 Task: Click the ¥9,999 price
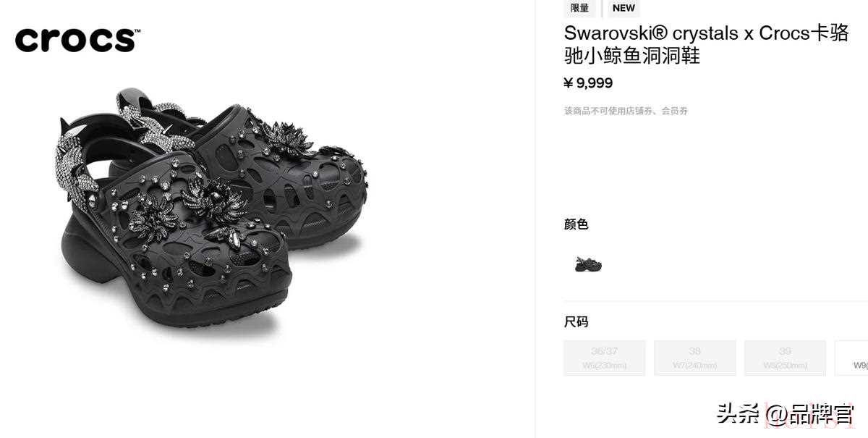pos(588,83)
